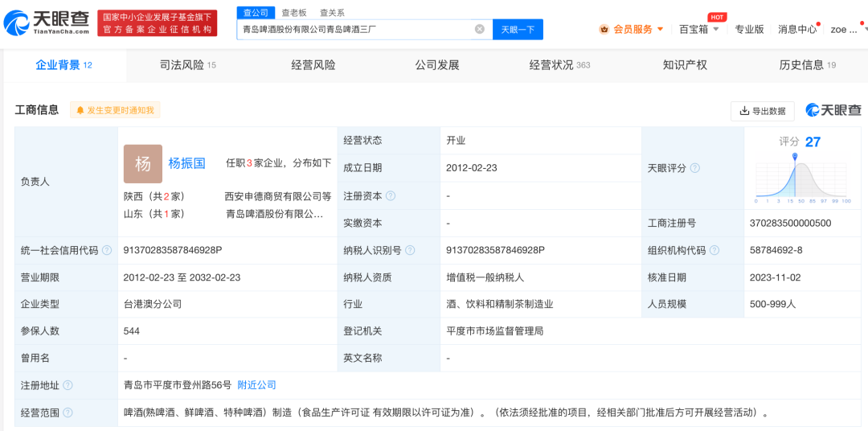The image size is (868, 431).
Task: Click the 组织机构代码 value 58784692-8
Action: 776,250
